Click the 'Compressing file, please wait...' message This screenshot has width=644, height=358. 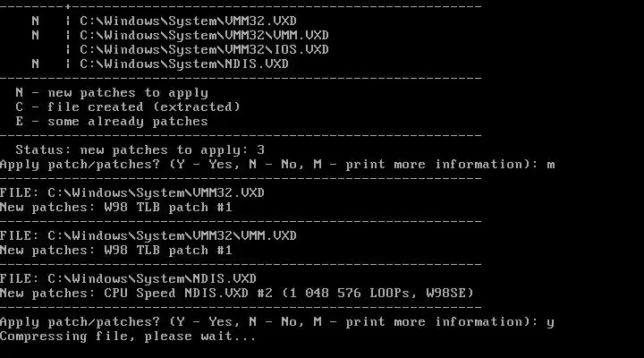tap(128, 336)
